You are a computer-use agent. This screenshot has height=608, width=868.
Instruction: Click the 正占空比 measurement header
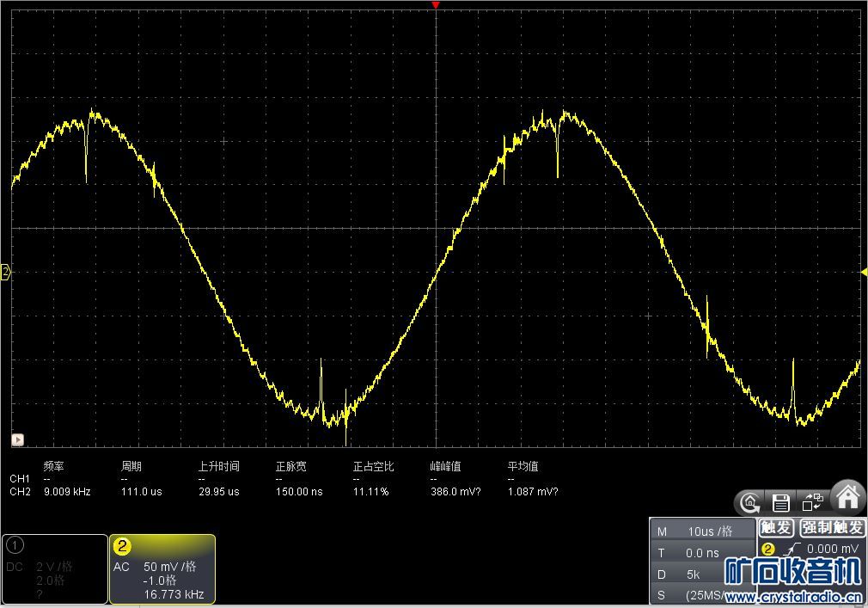(374, 466)
